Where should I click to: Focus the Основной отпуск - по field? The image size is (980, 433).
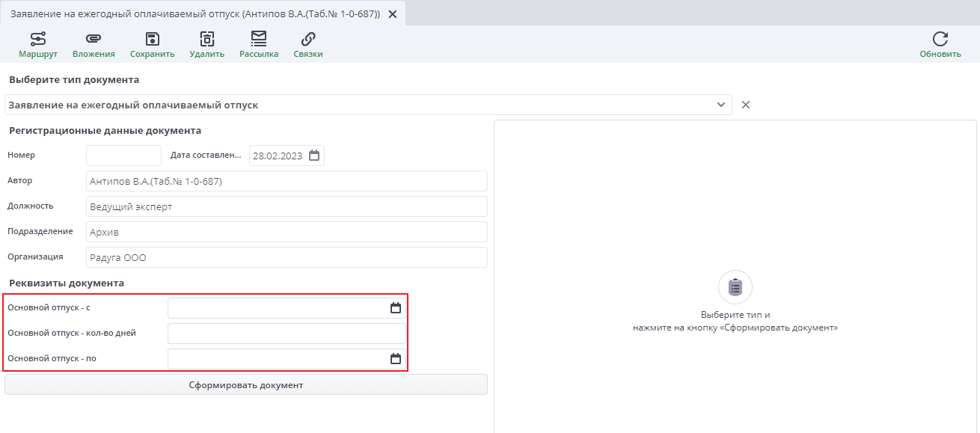(287, 359)
